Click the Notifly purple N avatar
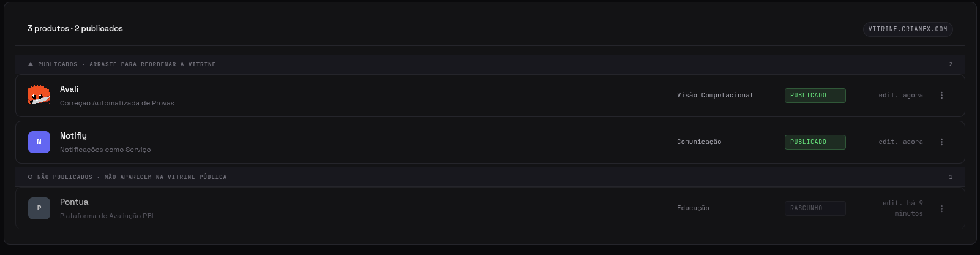 click(x=39, y=142)
